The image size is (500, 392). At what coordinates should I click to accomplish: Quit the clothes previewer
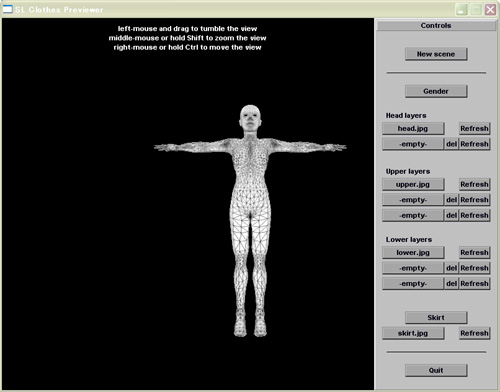[x=436, y=370]
